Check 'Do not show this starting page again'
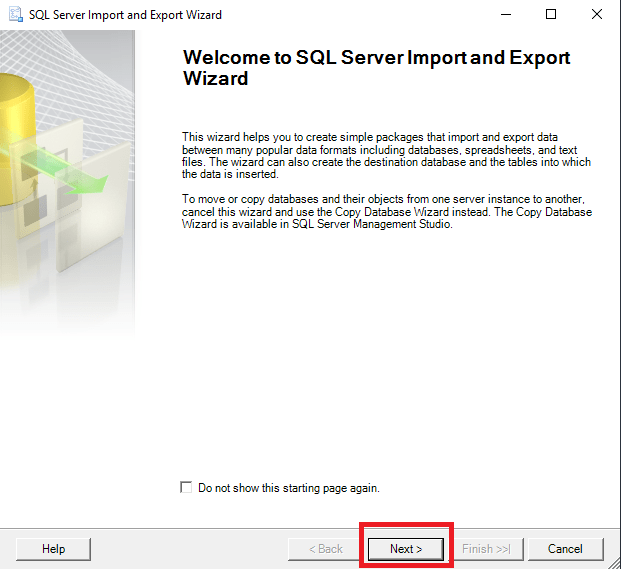 coord(186,487)
